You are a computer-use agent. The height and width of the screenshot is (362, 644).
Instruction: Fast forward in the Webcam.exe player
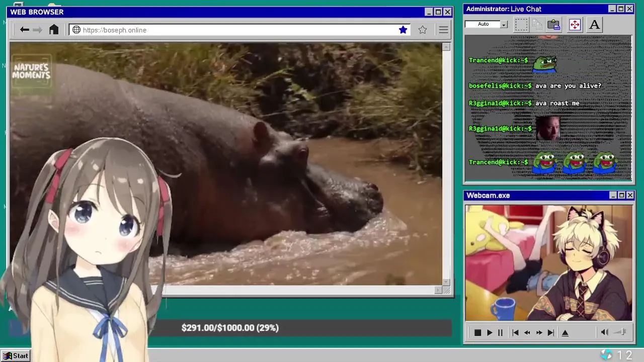(x=539, y=333)
